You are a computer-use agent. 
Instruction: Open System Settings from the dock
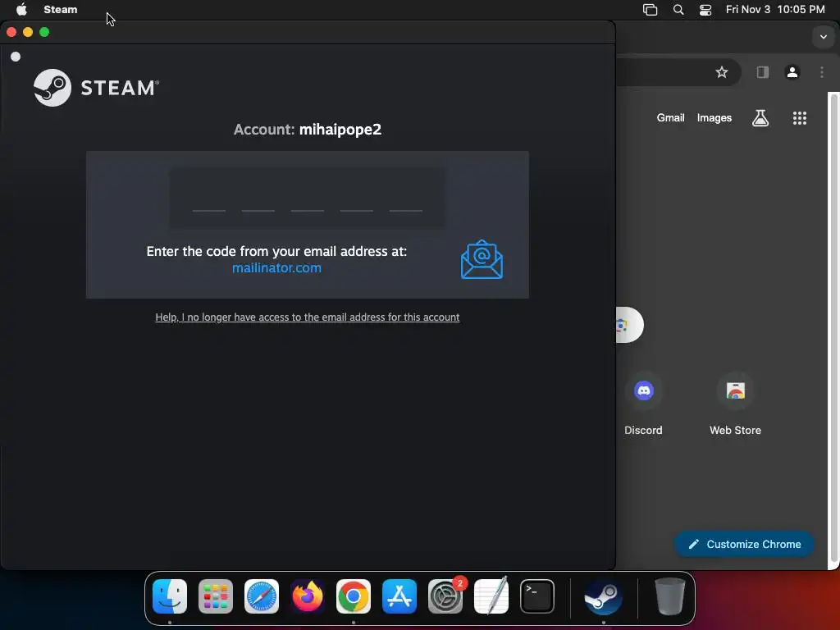pyautogui.click(x=445, y=596)
